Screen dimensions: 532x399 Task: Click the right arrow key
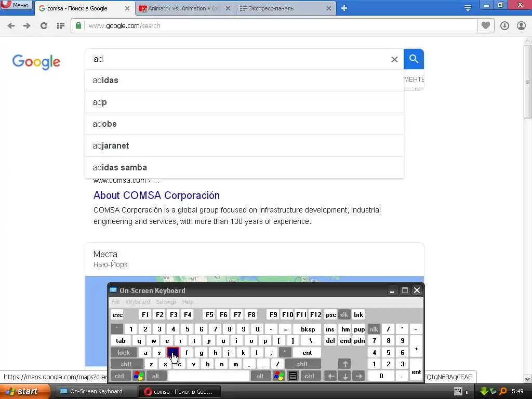coord(358,376)
